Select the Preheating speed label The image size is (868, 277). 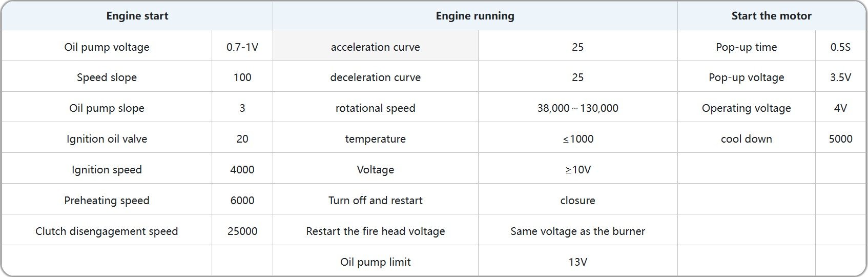tap(107, 201)
